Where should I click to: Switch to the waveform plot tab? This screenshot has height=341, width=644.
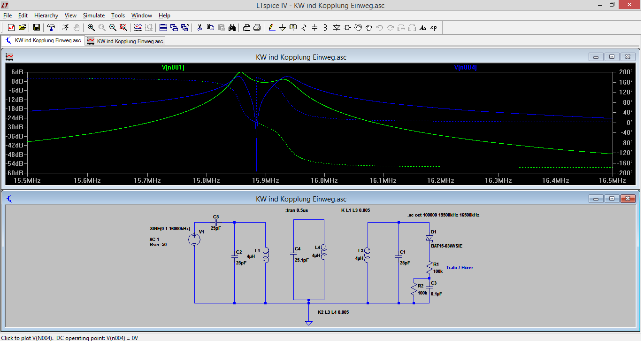click(x=125, y=41)
